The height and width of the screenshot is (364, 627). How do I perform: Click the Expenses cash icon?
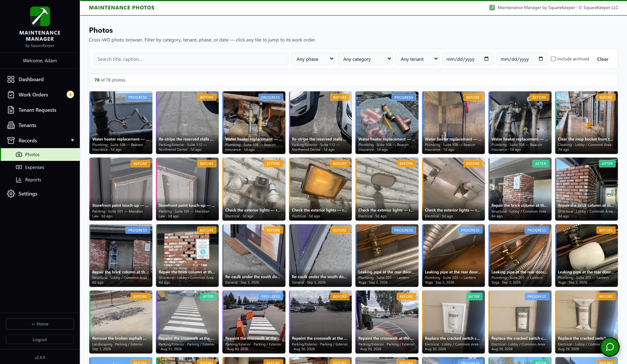[19, 167]
